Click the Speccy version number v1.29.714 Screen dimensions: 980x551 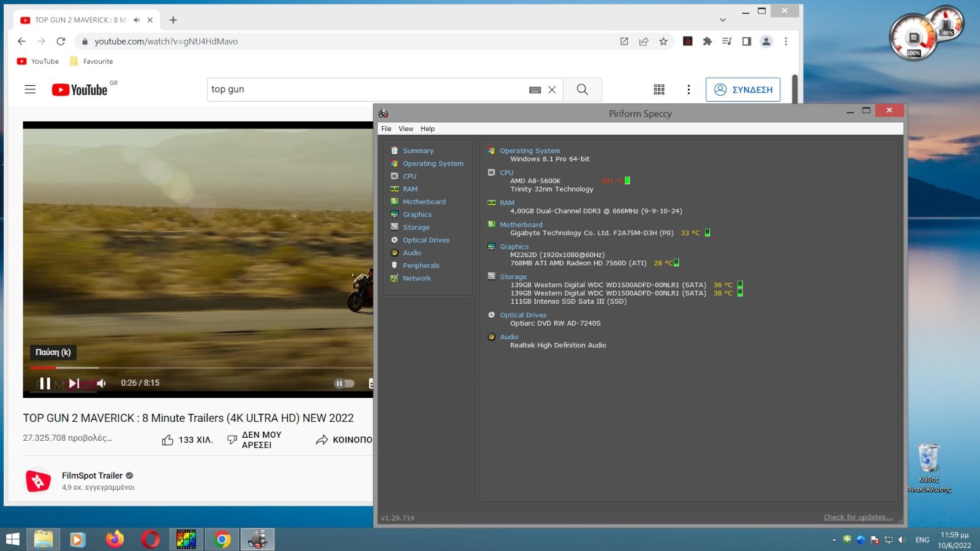(397, 518)
